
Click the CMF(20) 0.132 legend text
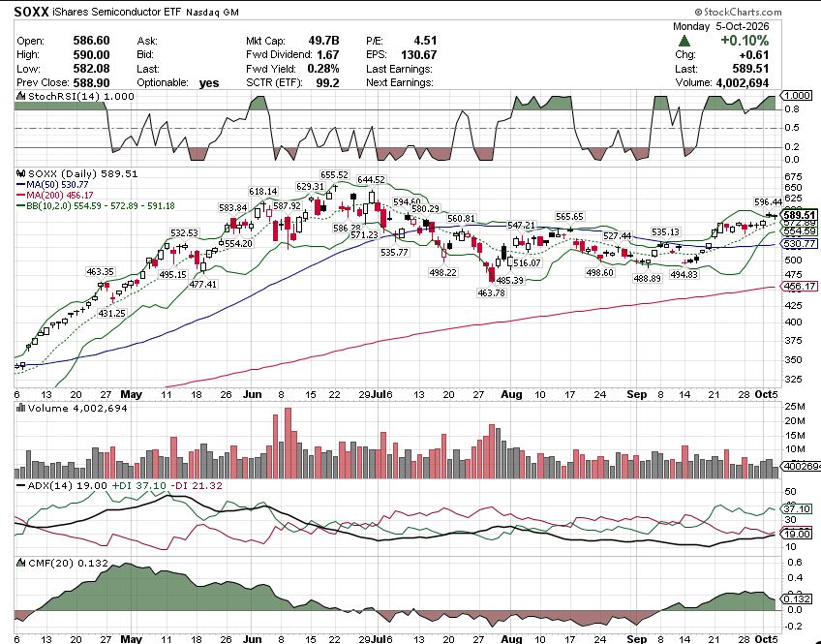tap(68, 564)
